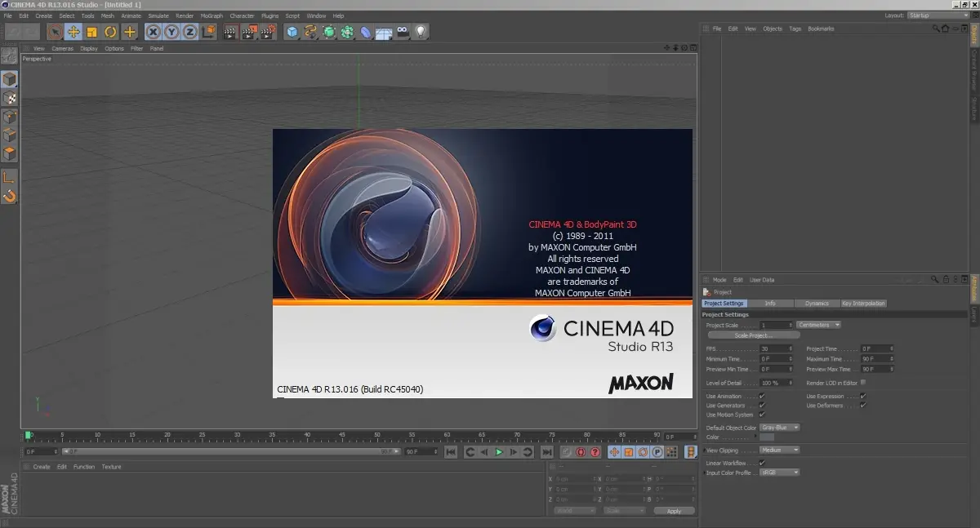The height and width of the screenshot is (528, 980).
Task: Toggle Use Generators checkbox
Action: tap(762, 406)
